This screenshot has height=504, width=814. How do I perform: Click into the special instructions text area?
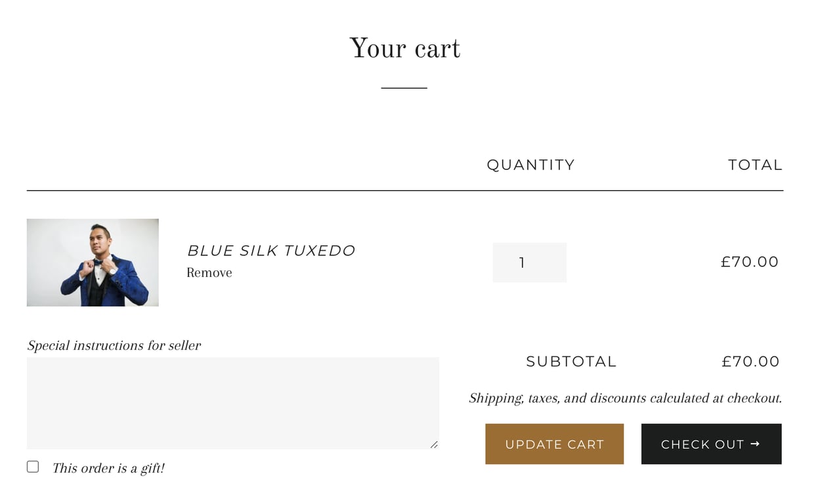coord(232,403)
